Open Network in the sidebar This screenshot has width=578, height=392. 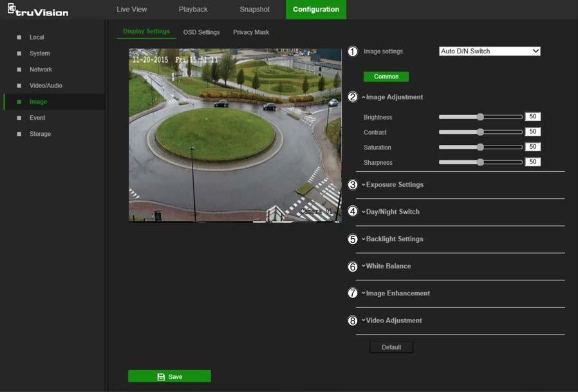pyautogui.click(x=41, y=70)
